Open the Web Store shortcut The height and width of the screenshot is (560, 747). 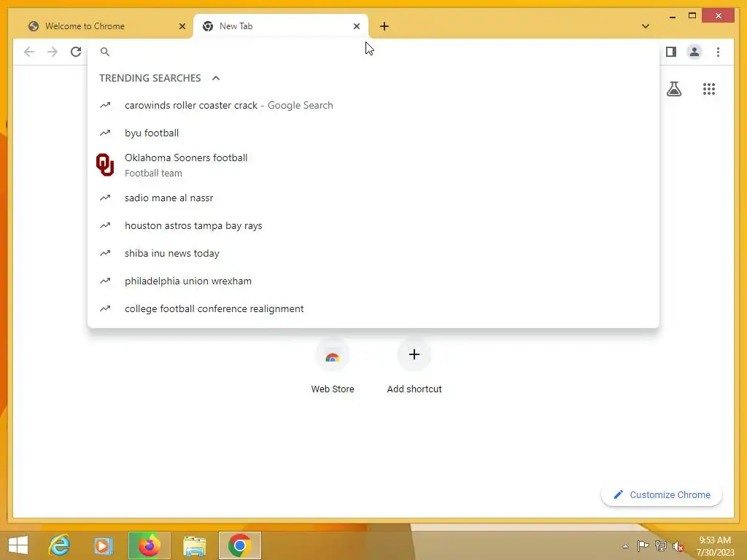tap(332, 367)
